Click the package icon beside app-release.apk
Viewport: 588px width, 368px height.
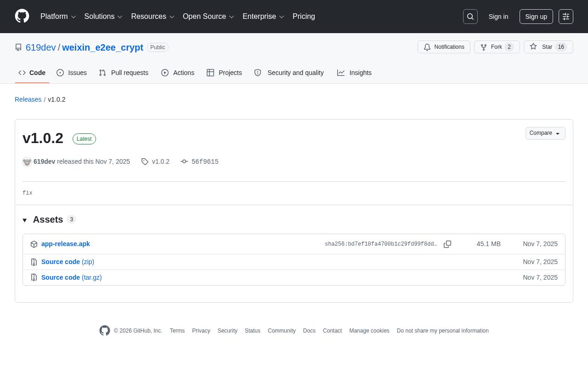[34, 244]
